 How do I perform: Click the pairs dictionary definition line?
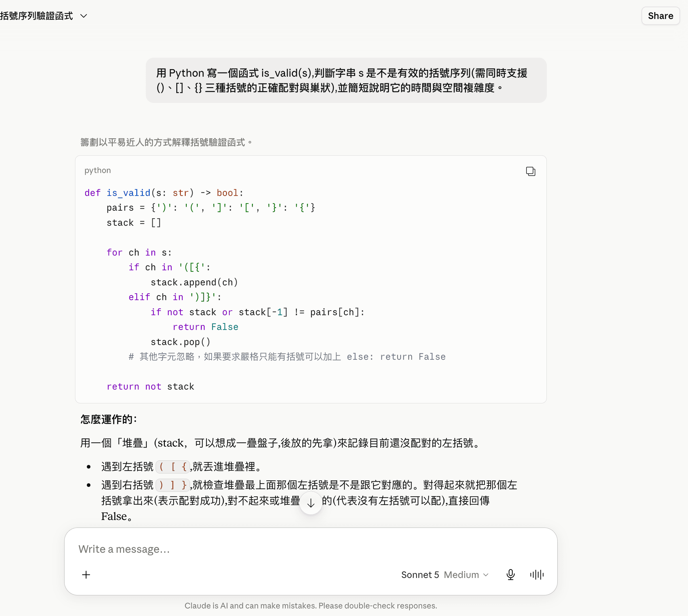click(210, 207)
